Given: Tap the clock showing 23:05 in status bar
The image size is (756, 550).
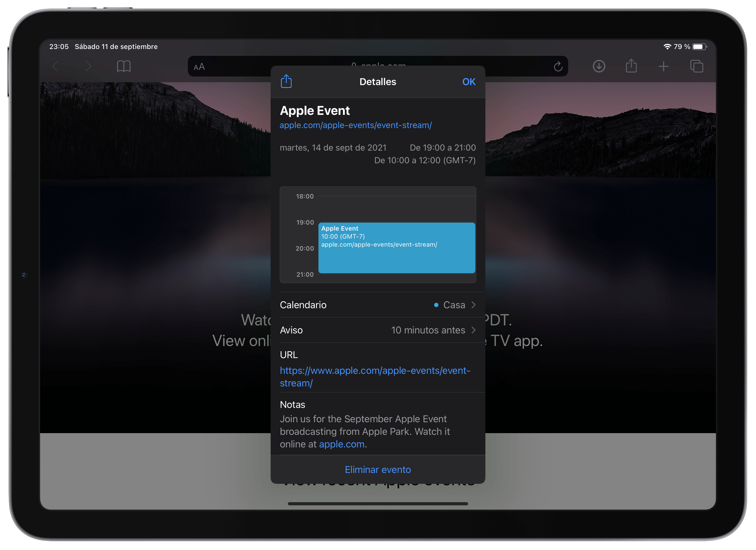Looking at the screenshot, I should [59, 46].
